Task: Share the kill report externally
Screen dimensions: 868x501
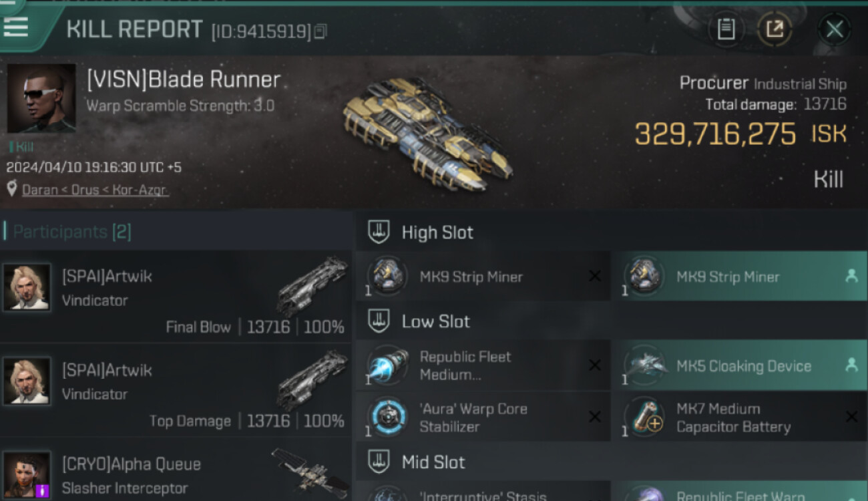Action: [x=775, y=29]
